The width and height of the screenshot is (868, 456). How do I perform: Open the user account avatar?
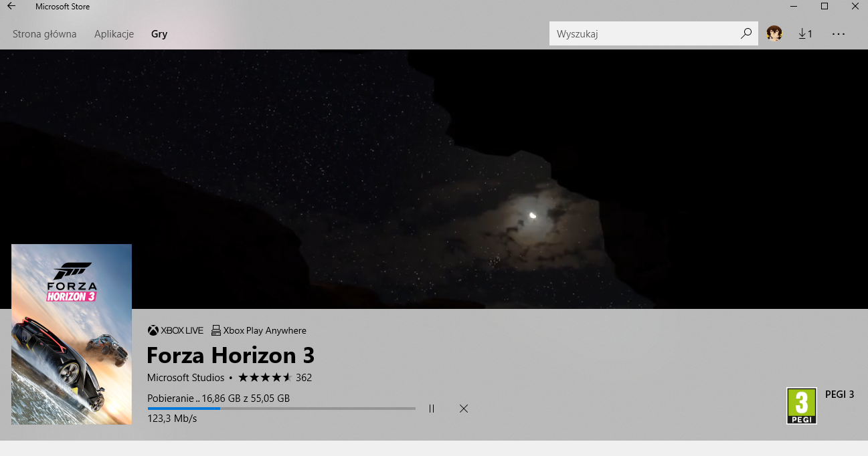774,33
